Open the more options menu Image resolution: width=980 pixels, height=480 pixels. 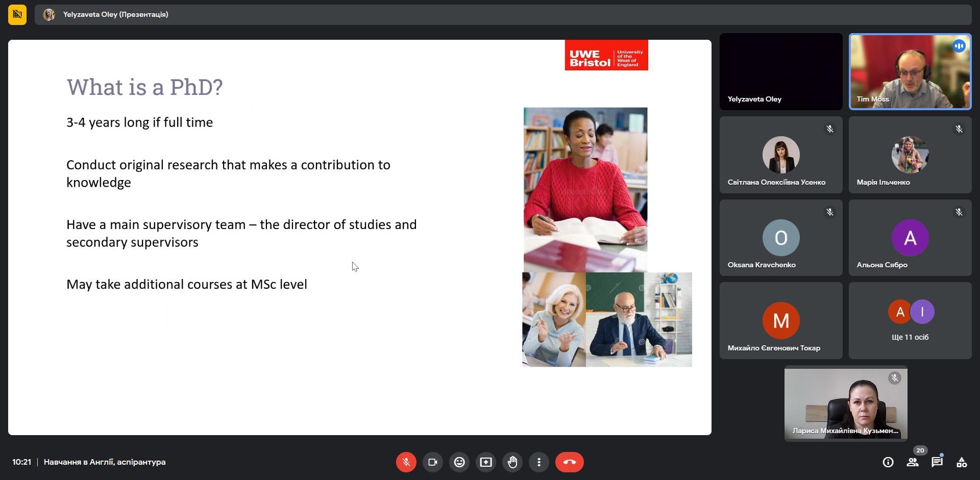click(539, 462)
